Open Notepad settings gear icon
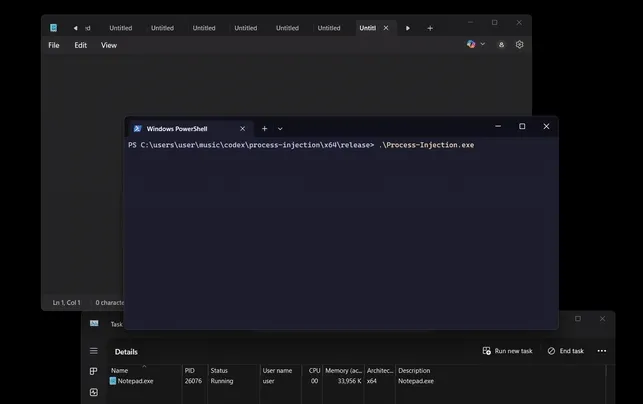 coord(519,45)
